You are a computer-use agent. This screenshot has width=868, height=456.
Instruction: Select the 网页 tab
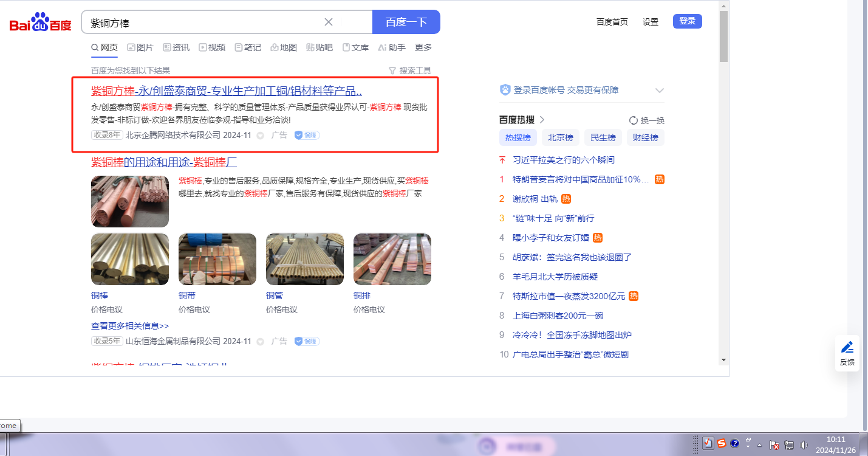[x=104, y=47]
